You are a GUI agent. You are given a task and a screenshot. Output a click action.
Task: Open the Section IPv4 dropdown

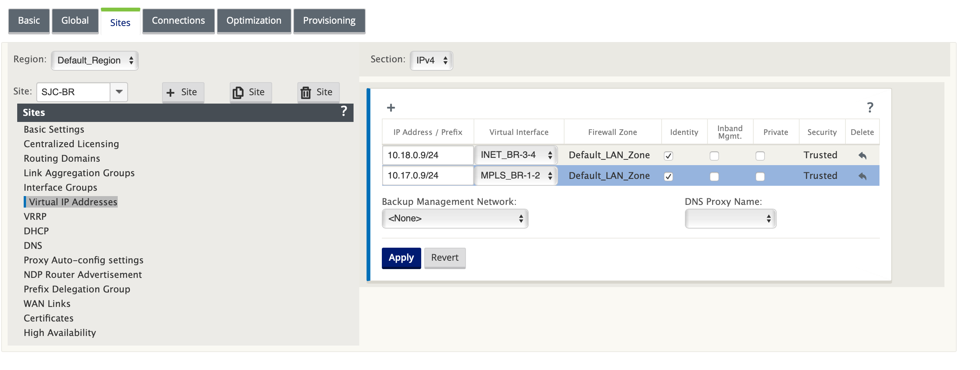click(431, 60)
